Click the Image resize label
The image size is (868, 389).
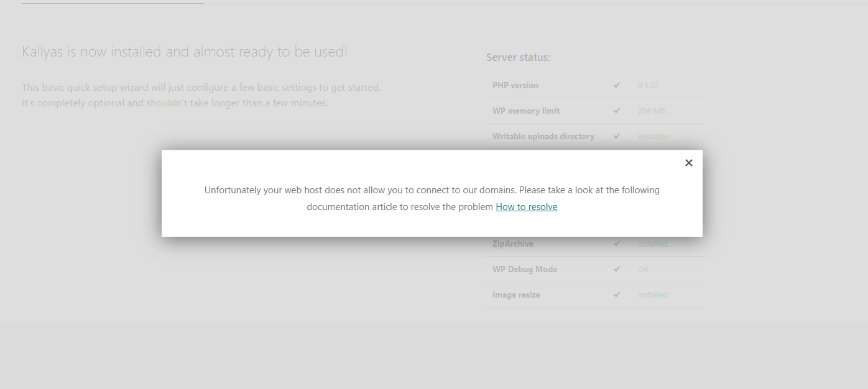[x=516, y=295]
